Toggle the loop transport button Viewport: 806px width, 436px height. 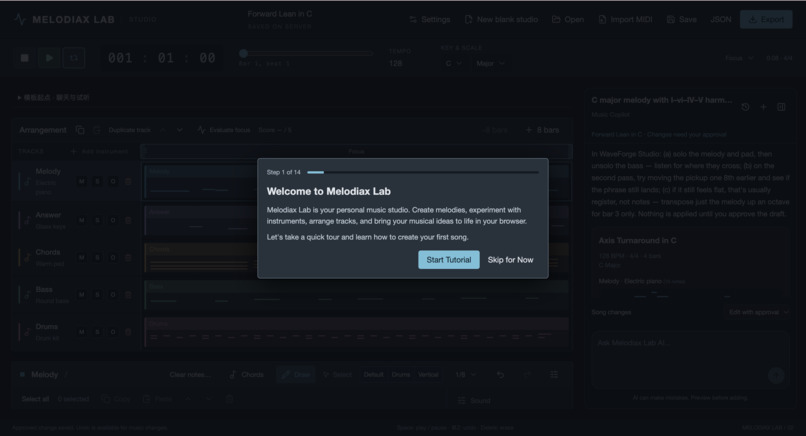74,58
